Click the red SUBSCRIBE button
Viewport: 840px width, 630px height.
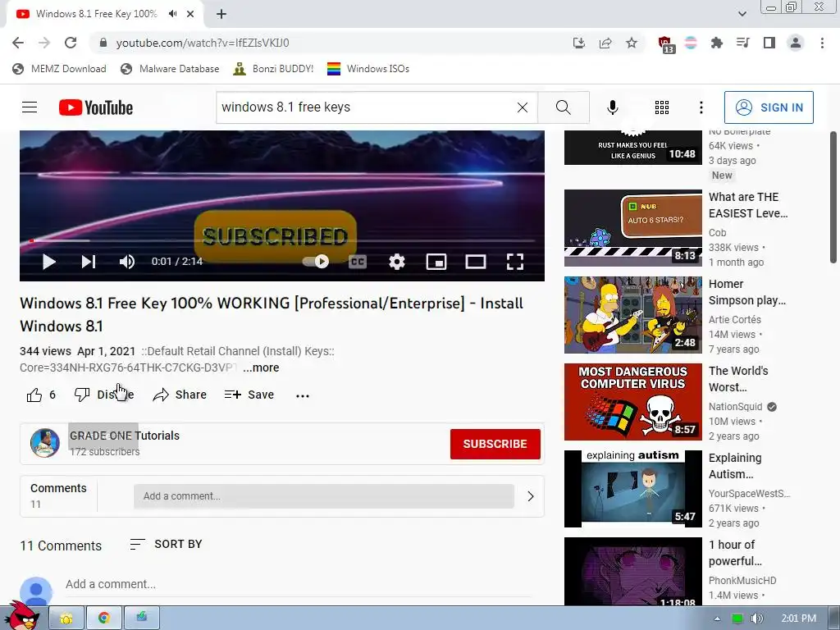click(x=495, y=444)
